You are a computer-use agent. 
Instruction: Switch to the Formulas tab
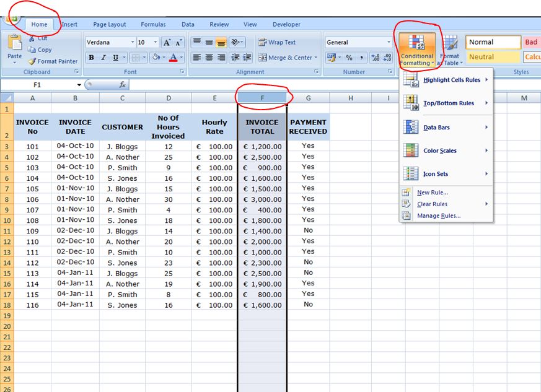153,25
